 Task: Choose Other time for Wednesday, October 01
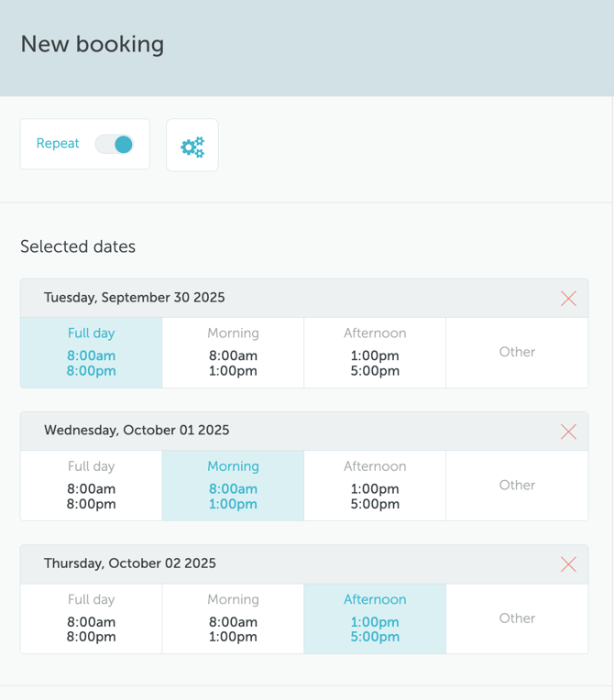point(517,486)
